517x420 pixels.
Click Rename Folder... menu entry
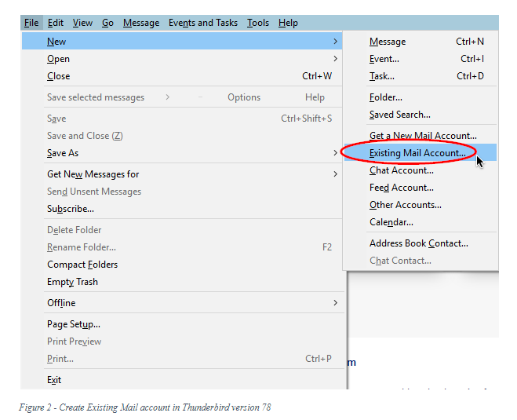point(182,247)
